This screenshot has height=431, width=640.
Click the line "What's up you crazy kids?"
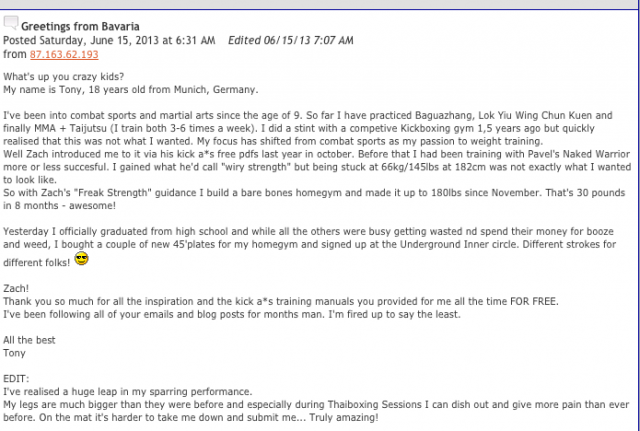click(x=64, y=77)
